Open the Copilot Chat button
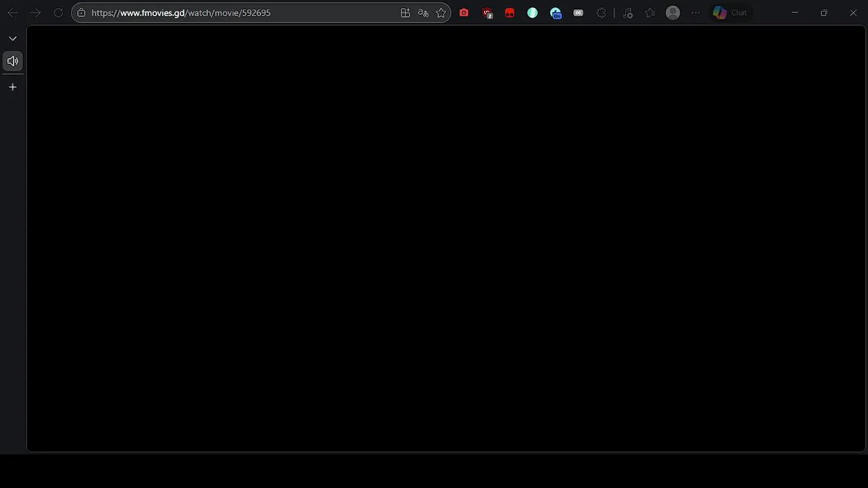The height and width of the screenshot is (488, 868). point(730,13)
